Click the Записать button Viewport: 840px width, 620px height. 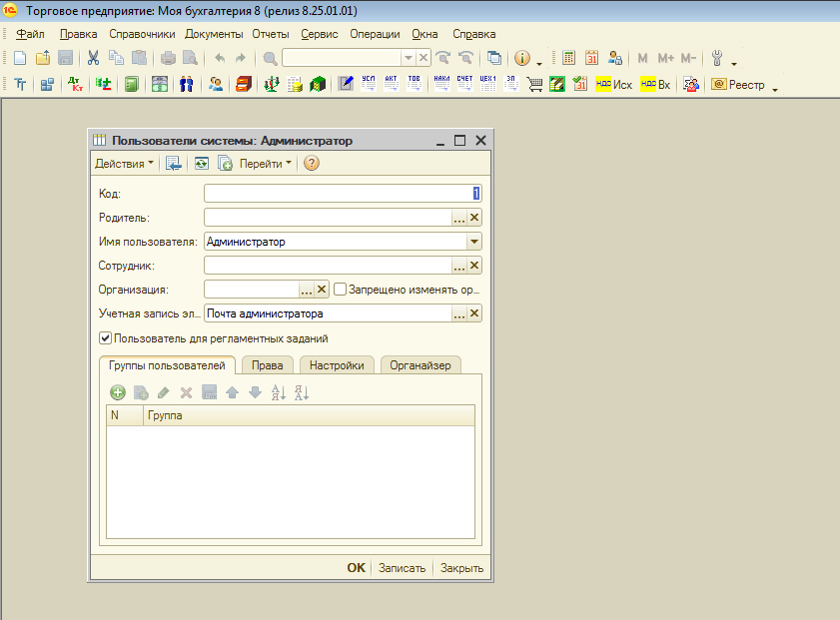[x=402, y=568]
